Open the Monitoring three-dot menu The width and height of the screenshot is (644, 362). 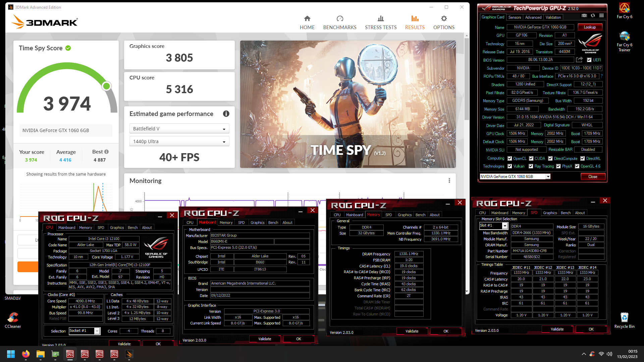pyautogui.click(x=449, y=181)
